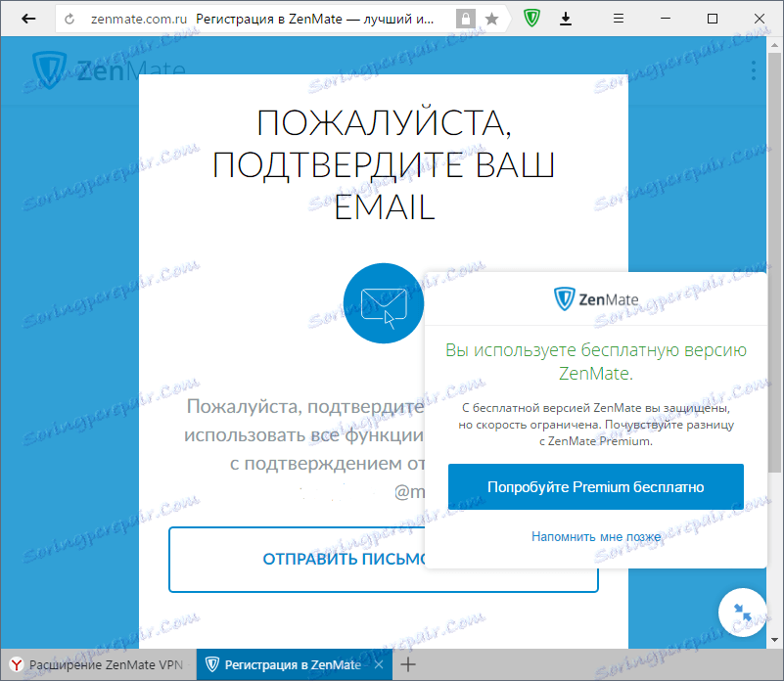784x681 pixels.
Task: Open the ZenMate shield extension icon
Action: 532,19
